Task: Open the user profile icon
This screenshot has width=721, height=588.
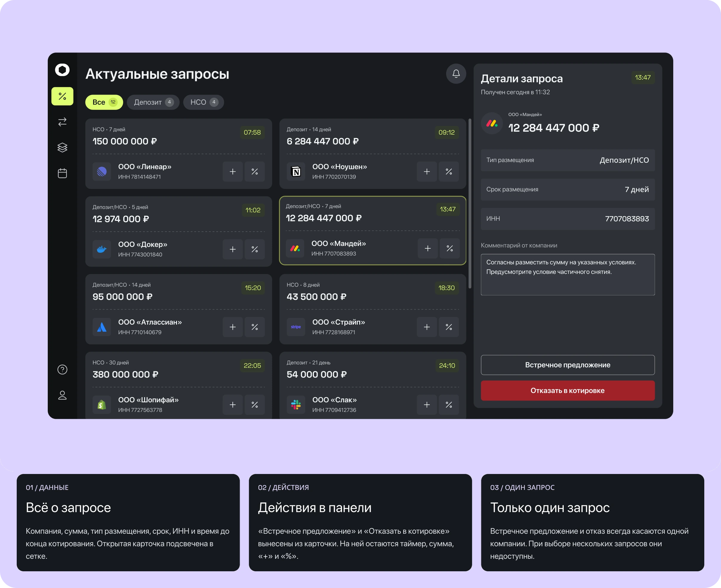Action: pyautogui.click(x=62, y=395)
